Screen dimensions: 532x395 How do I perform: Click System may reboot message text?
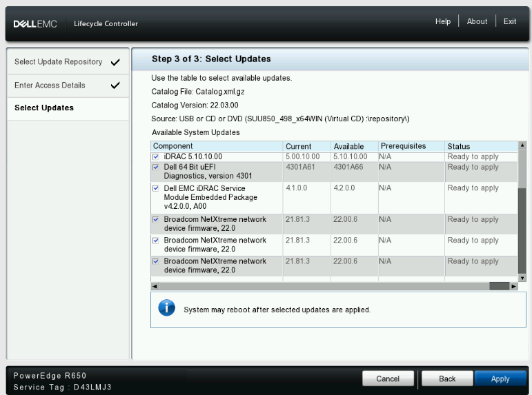[x=277, y=310]
